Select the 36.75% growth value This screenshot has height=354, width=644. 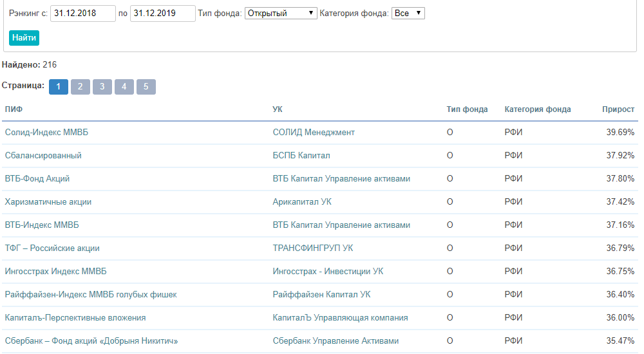620,272
